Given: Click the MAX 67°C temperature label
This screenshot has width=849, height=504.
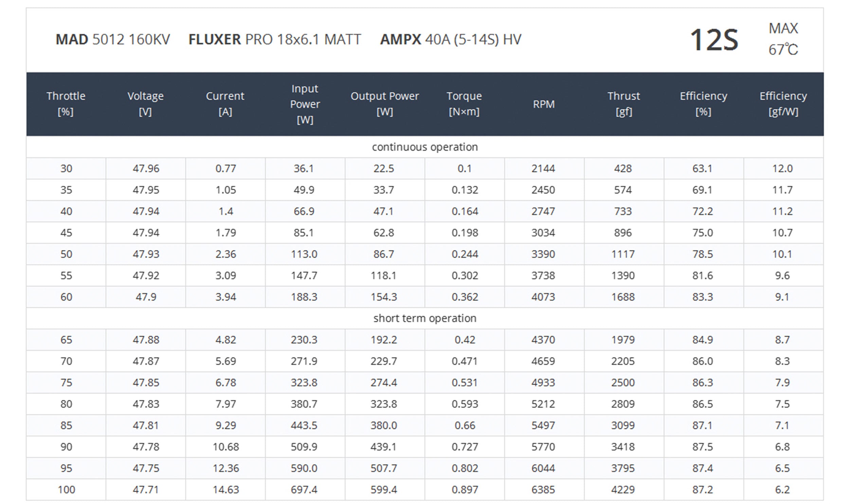Looking at the screenshot, I should [x=783, y=39].
